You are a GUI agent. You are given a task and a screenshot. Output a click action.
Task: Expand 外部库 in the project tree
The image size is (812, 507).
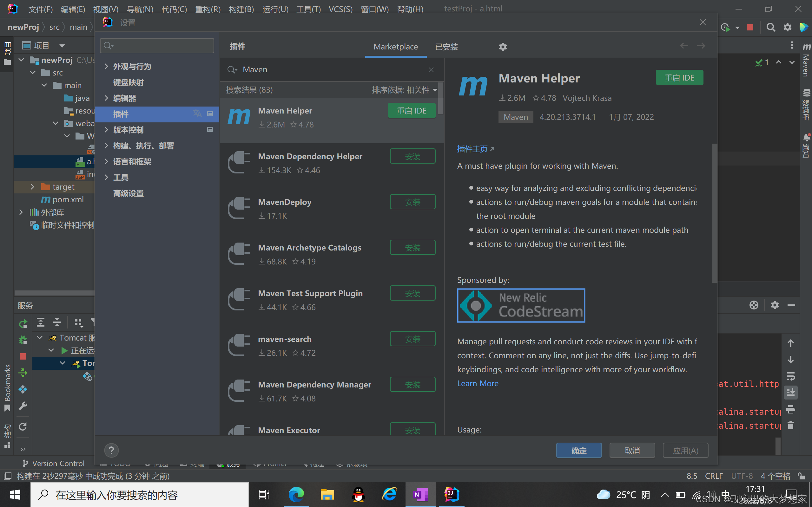coord(21,212)
